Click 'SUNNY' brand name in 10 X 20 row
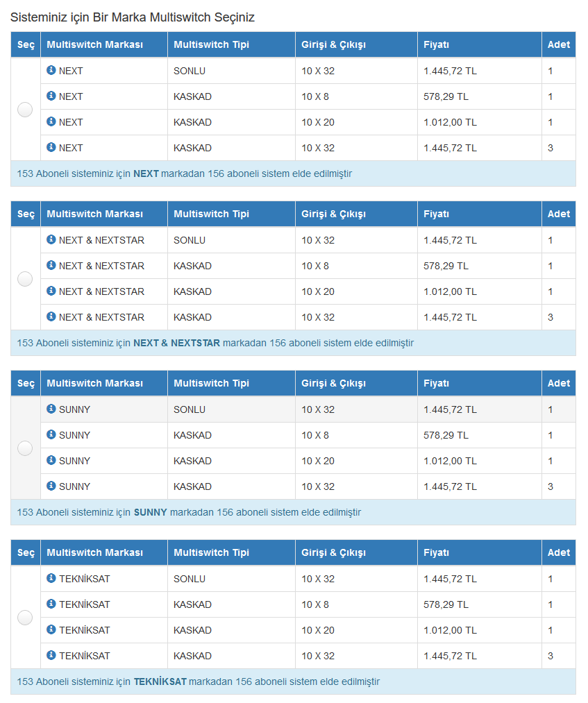The height and width of the screenshot is (703, 588). pos(74,461)
